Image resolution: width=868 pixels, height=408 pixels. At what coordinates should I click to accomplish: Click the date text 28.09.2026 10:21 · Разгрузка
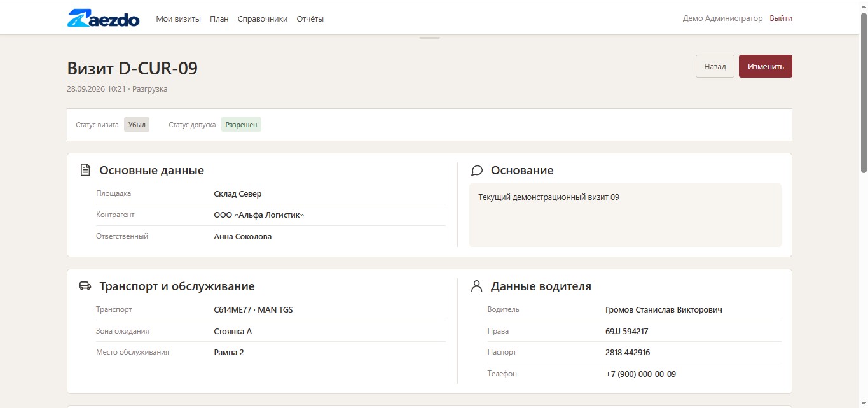tap(117, 89)
